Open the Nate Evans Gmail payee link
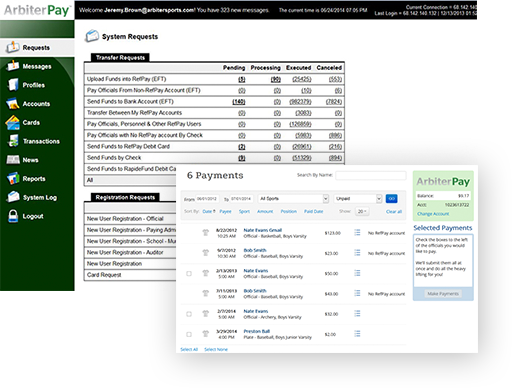Image resolution: width=512 pixels, height=388 pixels. (263, 230)
